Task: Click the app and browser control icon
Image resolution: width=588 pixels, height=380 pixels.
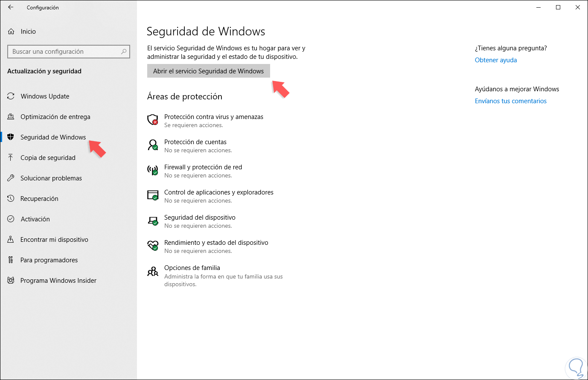Action: (153, 195)
